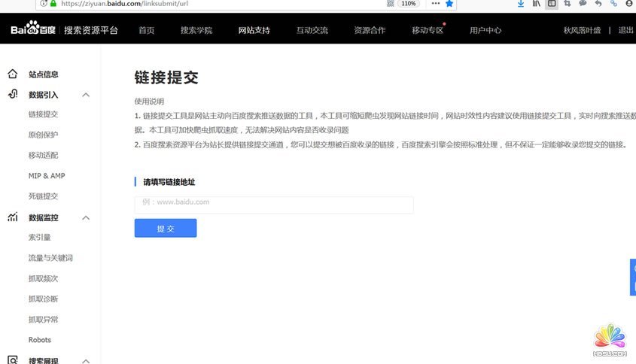Click the blue 提交 button
This screenshot has width=636, height=364.
[166, 229]
